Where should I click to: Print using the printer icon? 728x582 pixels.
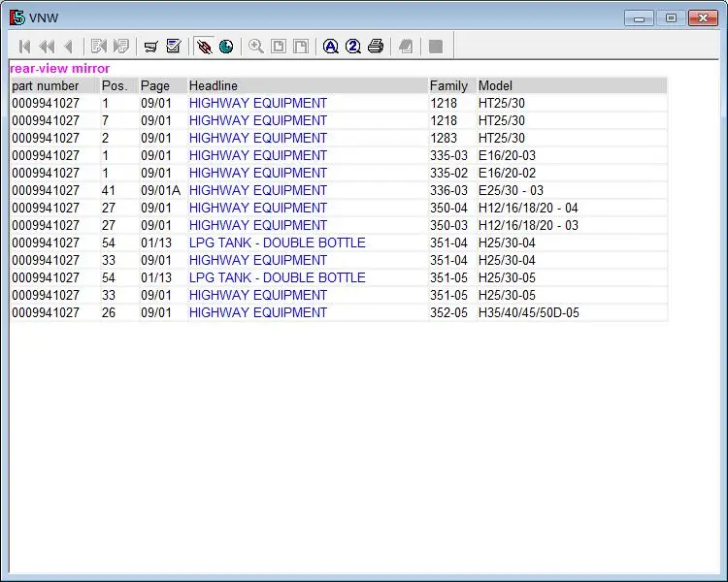tap(376, 47)
